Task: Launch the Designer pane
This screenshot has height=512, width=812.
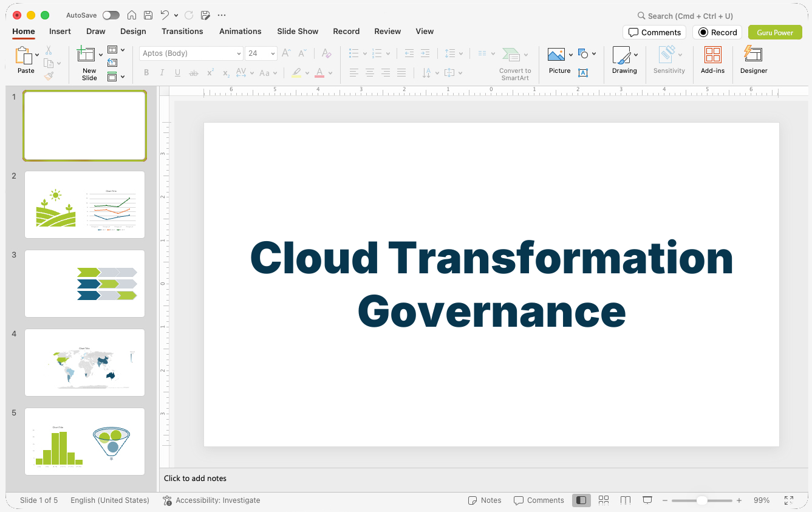Action: click(x=754, y=60)
